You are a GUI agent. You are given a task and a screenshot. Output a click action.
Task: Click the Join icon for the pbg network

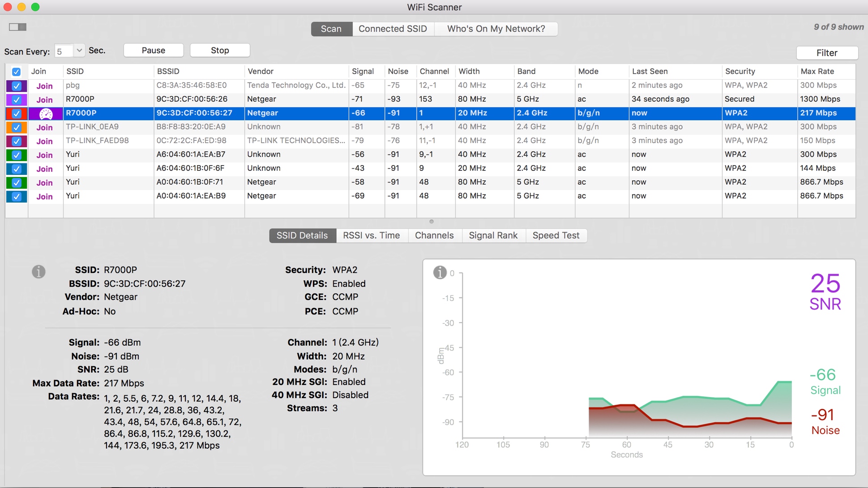pyautogui.click(x=44, y=86)
